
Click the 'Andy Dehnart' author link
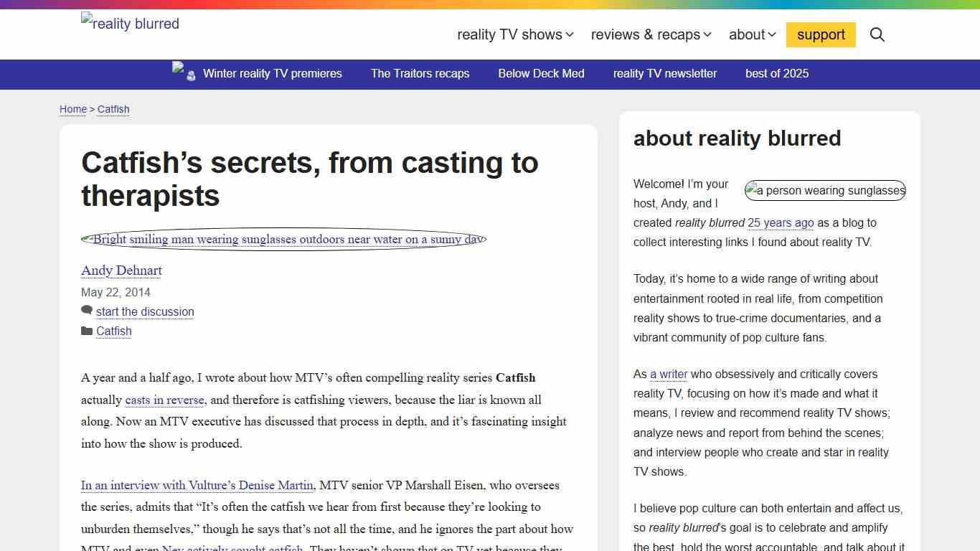coord(121,270)
